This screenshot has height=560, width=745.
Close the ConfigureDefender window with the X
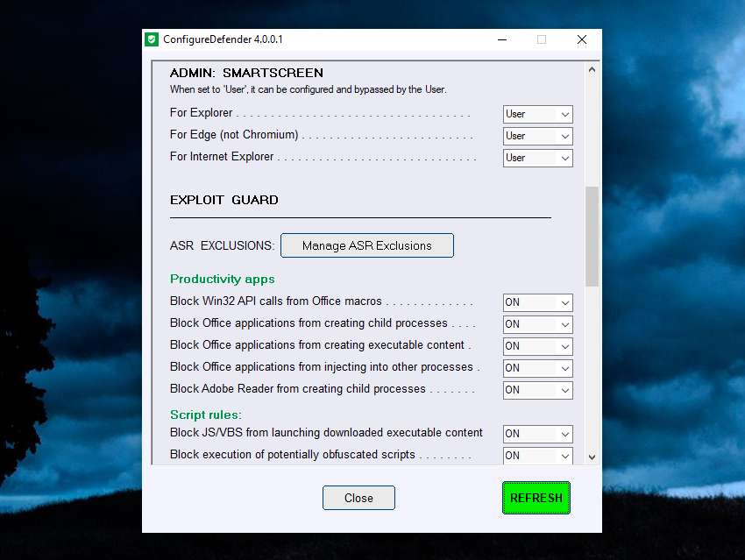(x=582, y=39)
